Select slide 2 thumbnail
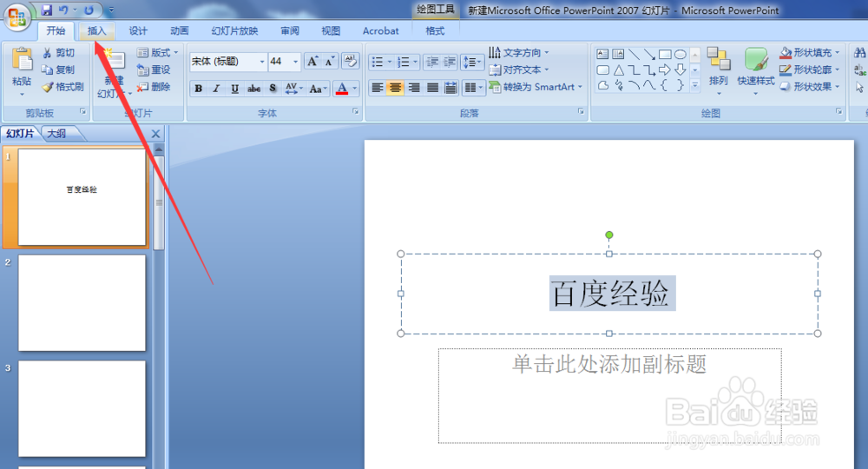 tap(82, 303)
